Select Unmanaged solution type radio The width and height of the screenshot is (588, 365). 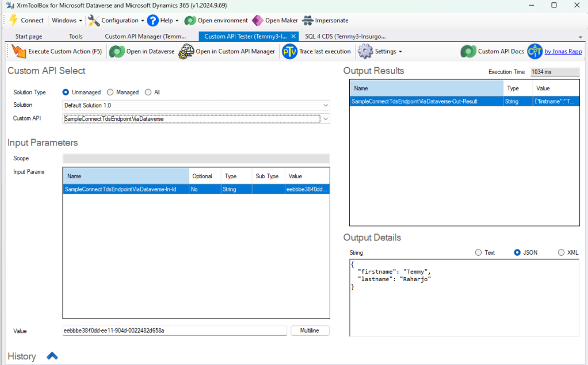tap(66, 92)
